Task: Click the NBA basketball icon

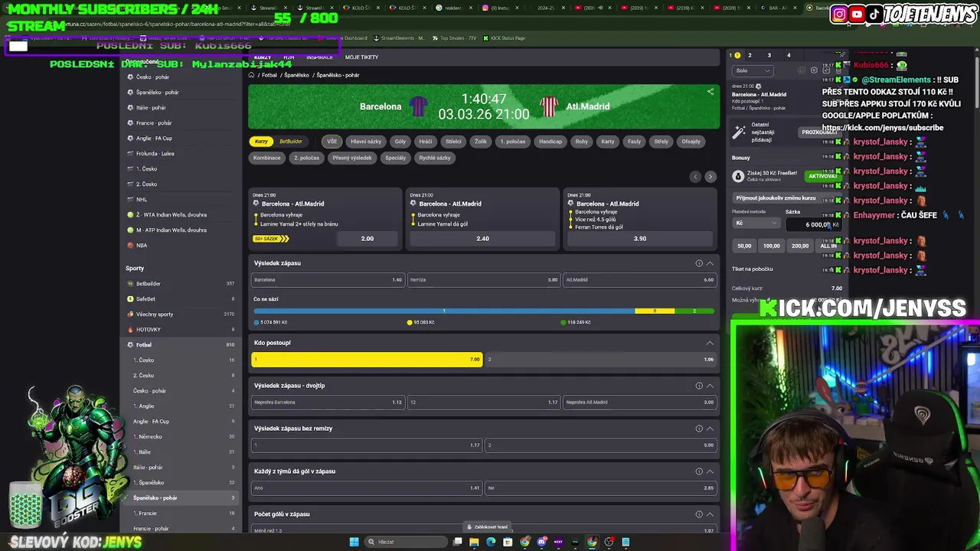Action: (x=130, y=245)
